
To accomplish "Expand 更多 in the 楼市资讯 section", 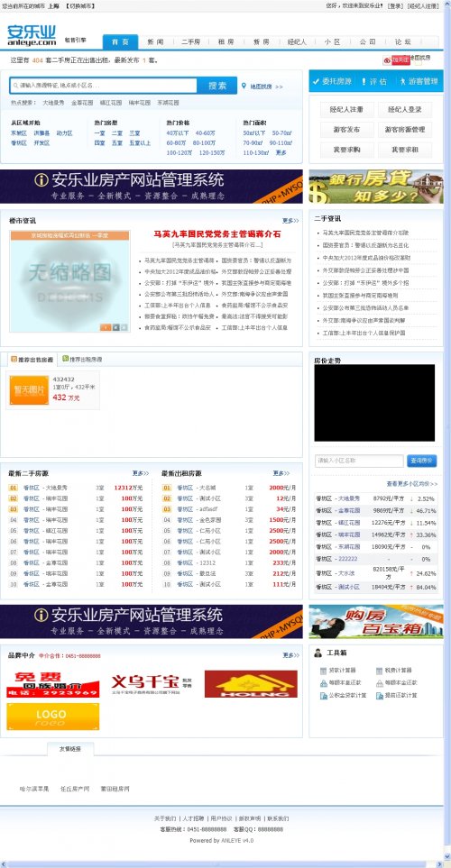I will coord(290,220).
